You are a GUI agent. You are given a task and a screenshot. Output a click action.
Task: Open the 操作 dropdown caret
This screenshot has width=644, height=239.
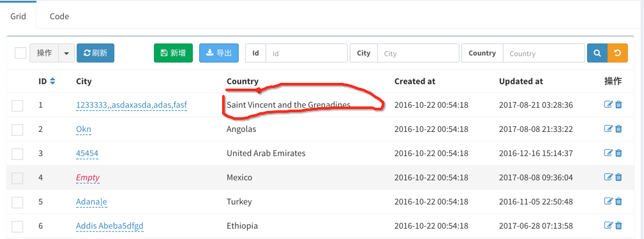(x=66, y=53)
